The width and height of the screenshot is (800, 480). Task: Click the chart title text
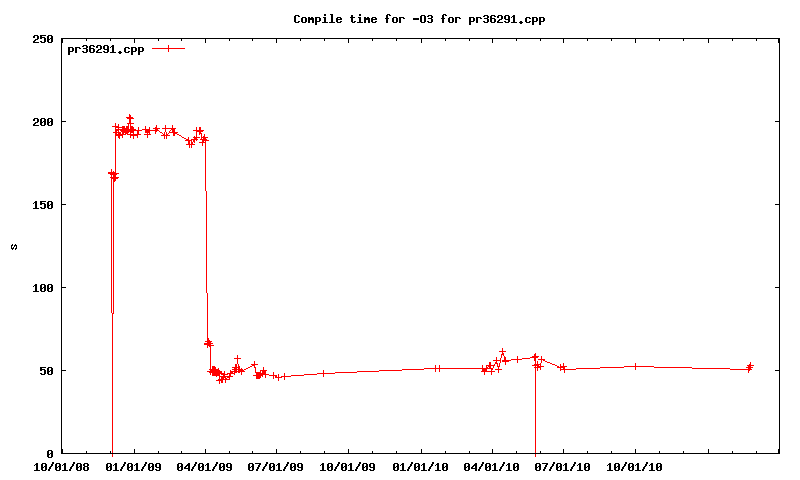pyautogui.click(x=418, y=19)
